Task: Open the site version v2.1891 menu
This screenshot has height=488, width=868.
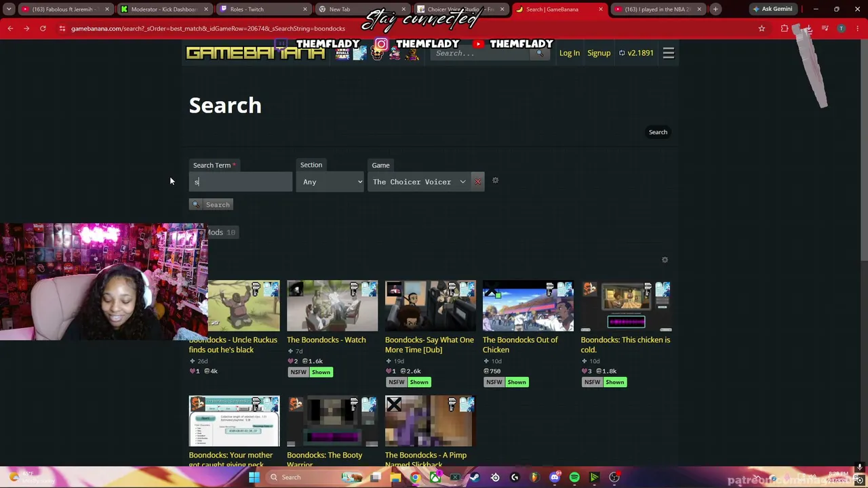Action: [636, 53]
